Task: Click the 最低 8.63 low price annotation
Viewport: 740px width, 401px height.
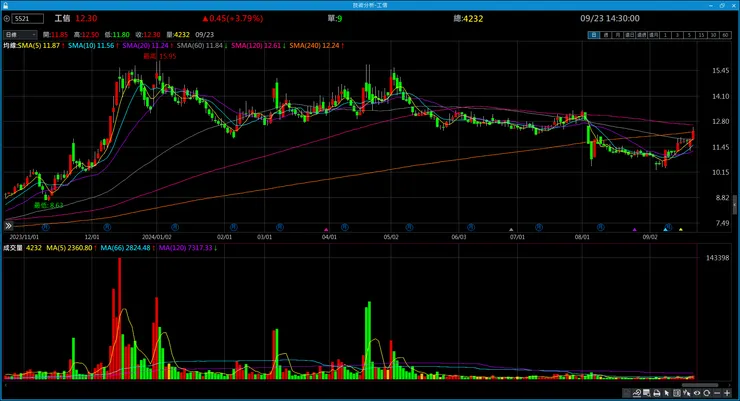Action: [x=49, y=205]
